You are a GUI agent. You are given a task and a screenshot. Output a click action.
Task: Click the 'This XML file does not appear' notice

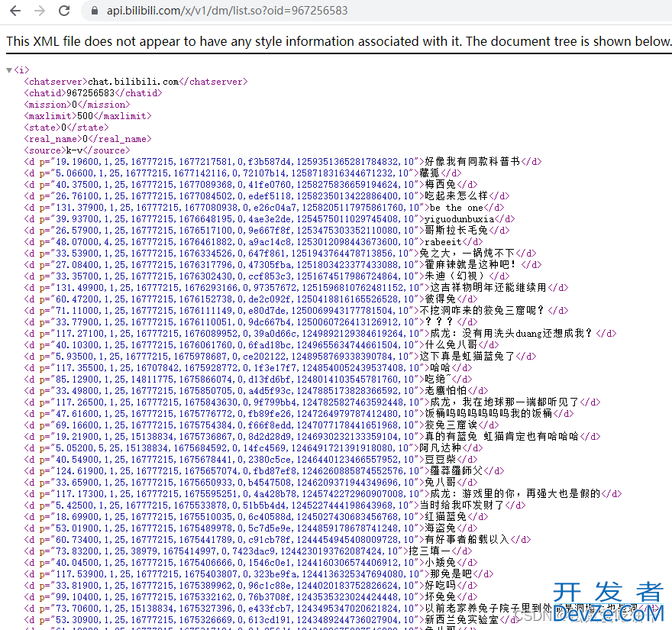point(338,41)
